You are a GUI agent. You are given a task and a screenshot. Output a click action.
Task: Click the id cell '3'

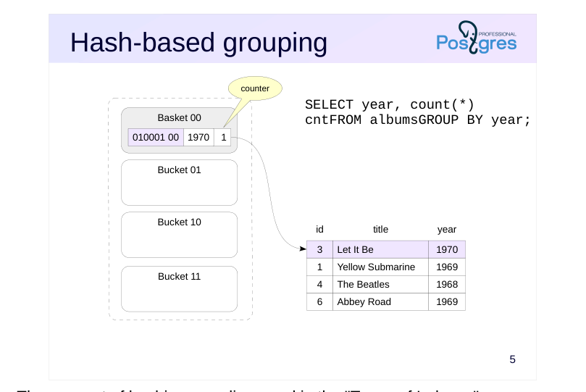(x=319, y=250)
